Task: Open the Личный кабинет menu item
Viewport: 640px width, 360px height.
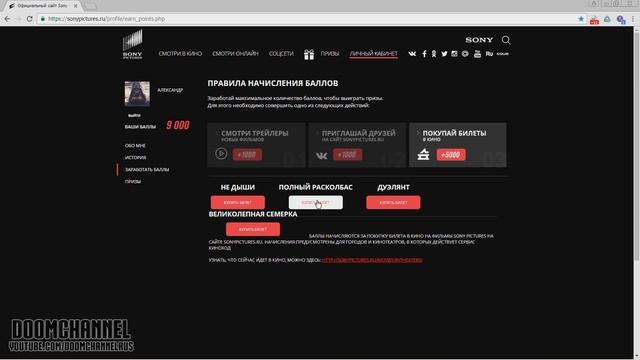Action: click(373, 53)
